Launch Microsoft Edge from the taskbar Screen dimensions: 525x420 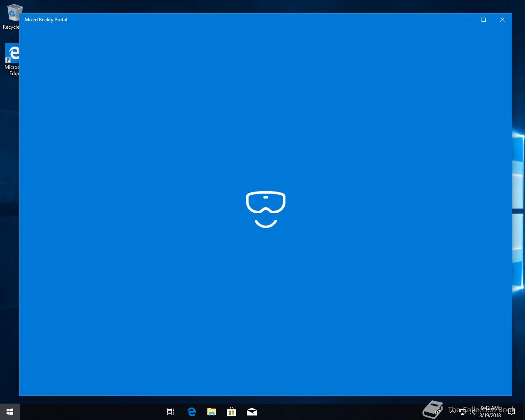[191, 412]
